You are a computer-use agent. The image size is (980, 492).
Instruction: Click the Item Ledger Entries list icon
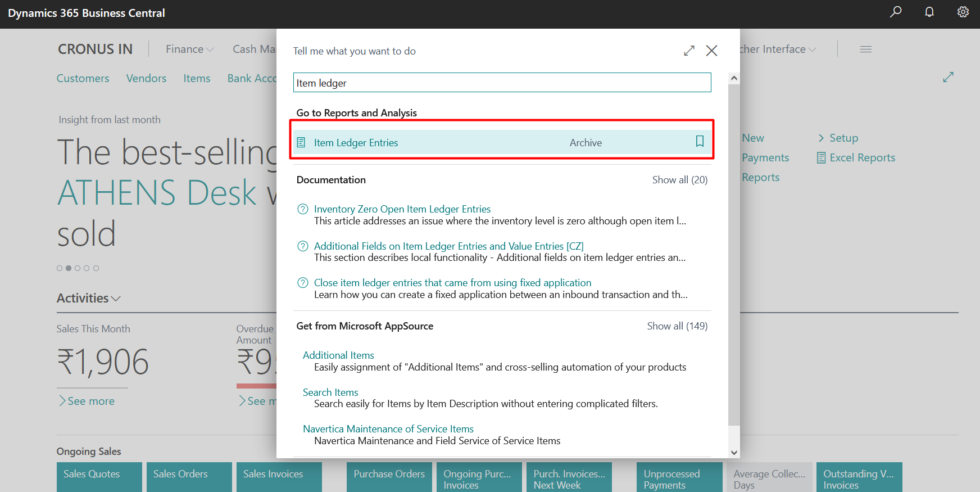point(301,143)
